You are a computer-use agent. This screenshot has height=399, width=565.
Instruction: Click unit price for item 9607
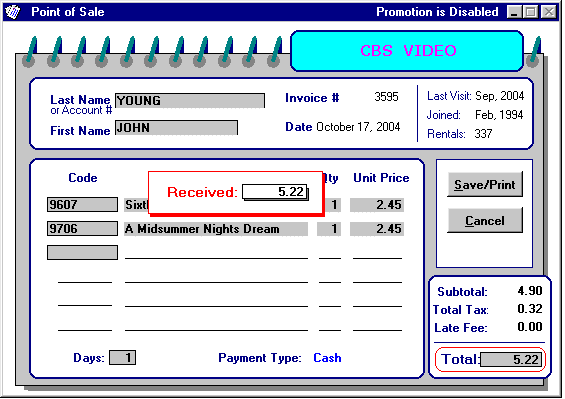point(377,205)
